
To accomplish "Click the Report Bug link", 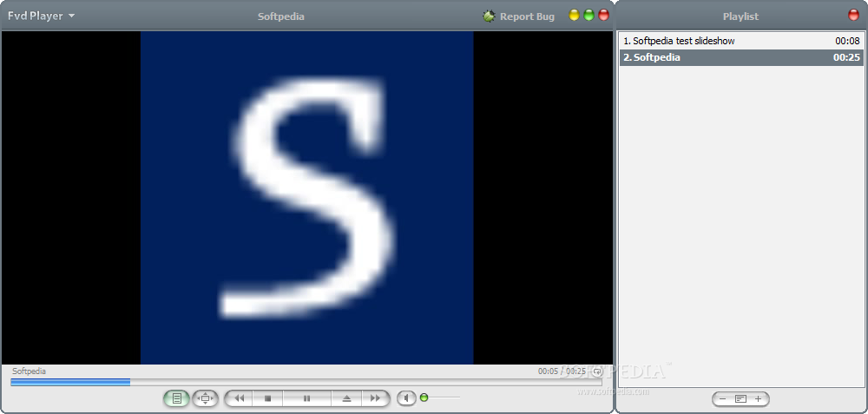I will click(x=527, y=16).
